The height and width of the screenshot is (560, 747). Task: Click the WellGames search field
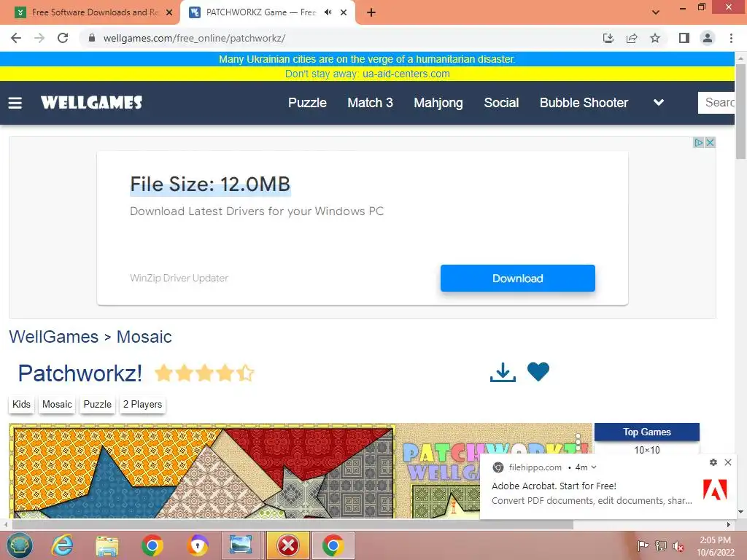click(716, 102)
